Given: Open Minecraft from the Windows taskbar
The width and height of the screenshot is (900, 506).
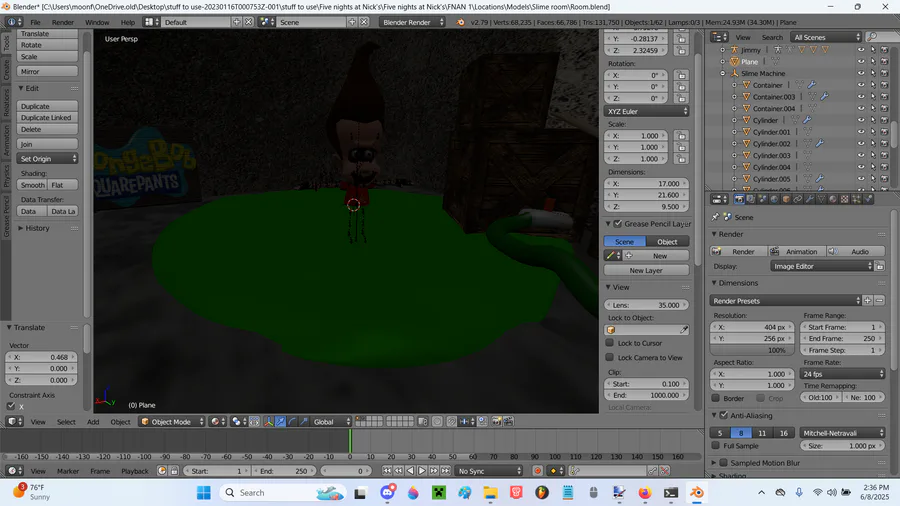Looking at the screenshot, I should tap(439, 493).
